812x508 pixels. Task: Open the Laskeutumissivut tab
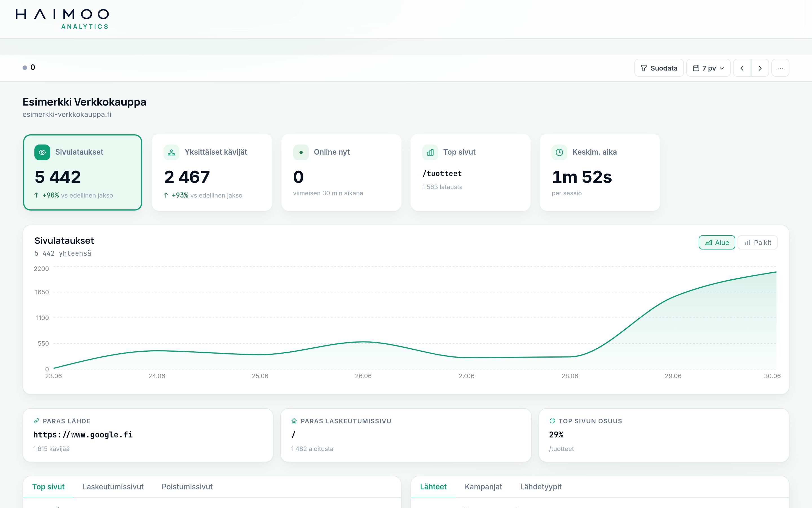coord(113,487)
